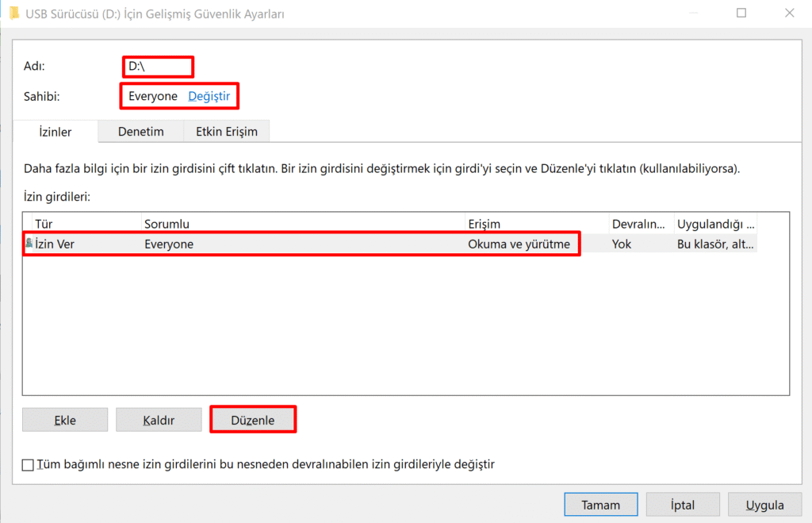Confirm with the Tamam button
The image size is (812, 523).
coord(600,505)
